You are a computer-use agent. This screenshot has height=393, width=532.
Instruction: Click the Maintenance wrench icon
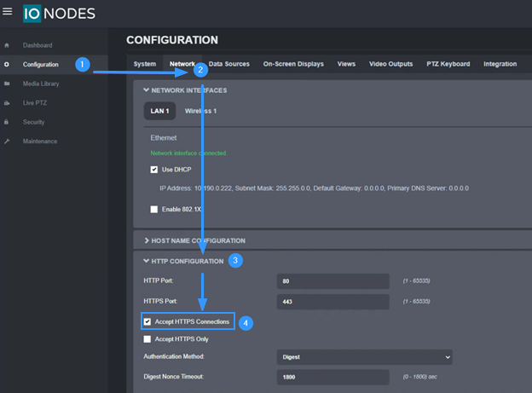[x=8, y=142]
